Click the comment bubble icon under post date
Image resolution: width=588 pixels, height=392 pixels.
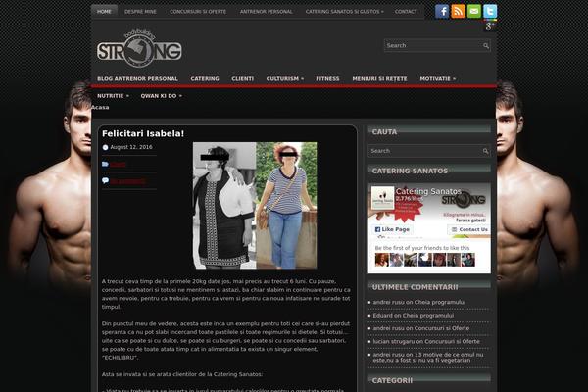click(x=106, y=181)
